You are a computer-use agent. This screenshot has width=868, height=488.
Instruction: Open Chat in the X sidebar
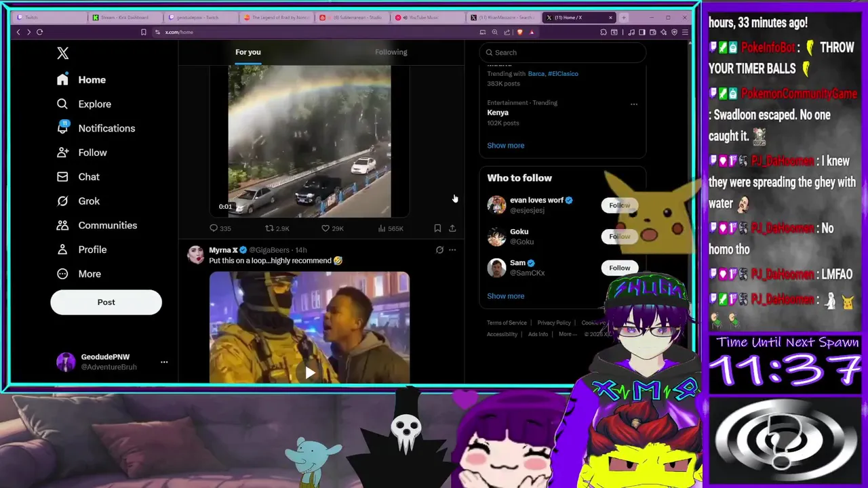[78, 177]
